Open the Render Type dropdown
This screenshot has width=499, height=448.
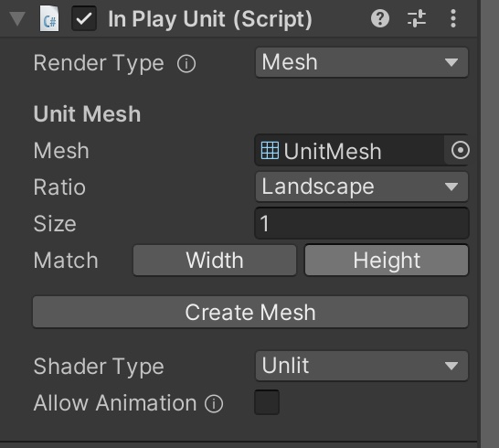[x=362, y=62]
